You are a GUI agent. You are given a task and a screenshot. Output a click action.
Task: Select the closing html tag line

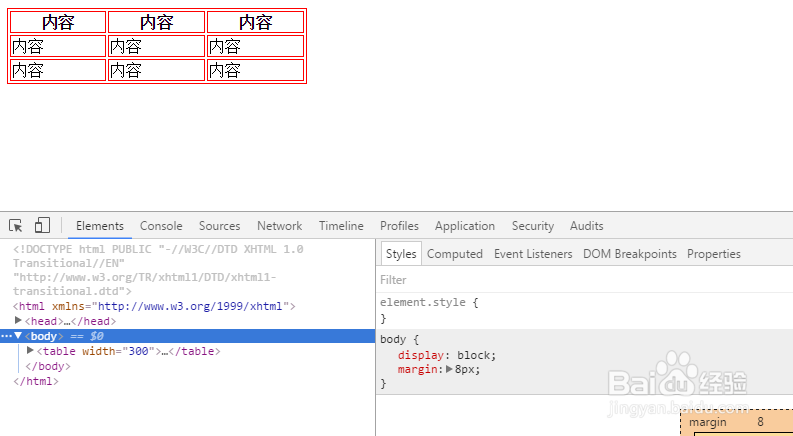(x=36, y=381)
